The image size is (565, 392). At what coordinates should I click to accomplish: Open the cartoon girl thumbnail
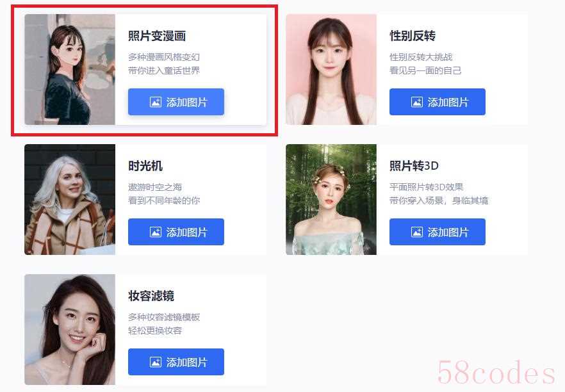(70, 70)
